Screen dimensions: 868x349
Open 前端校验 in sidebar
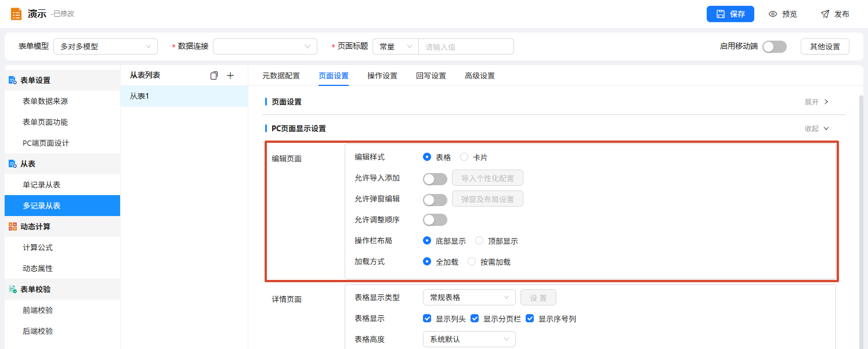[62, 310]
